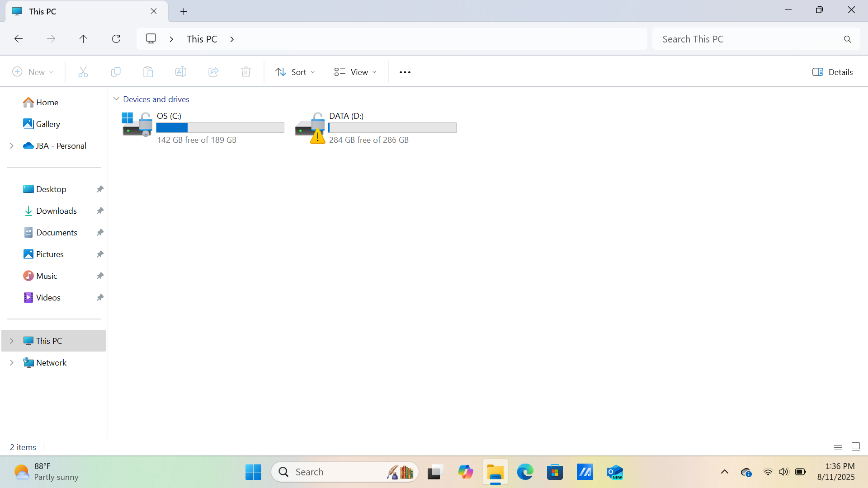This screenshot has width=868, height=488.
Task: Open the weather widget showing 88°F
Action: pos(46,472)
